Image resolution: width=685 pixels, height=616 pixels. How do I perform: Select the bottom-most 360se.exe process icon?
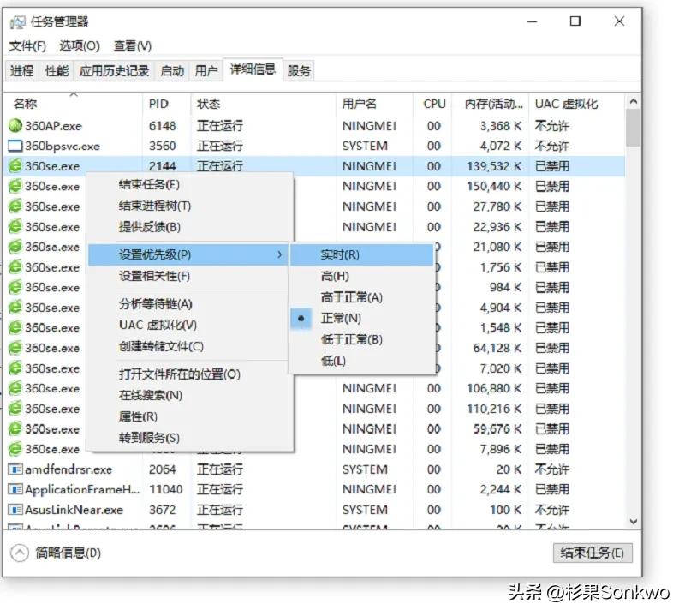point(17,449)
